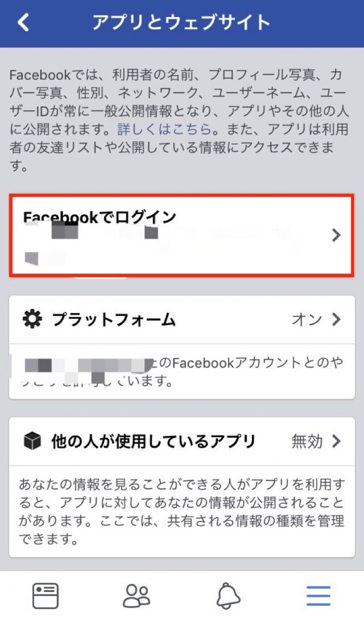Screen dimensions: 364x621
Task: Expand the Facebookでログイン chevron
Action: point(336,235)
